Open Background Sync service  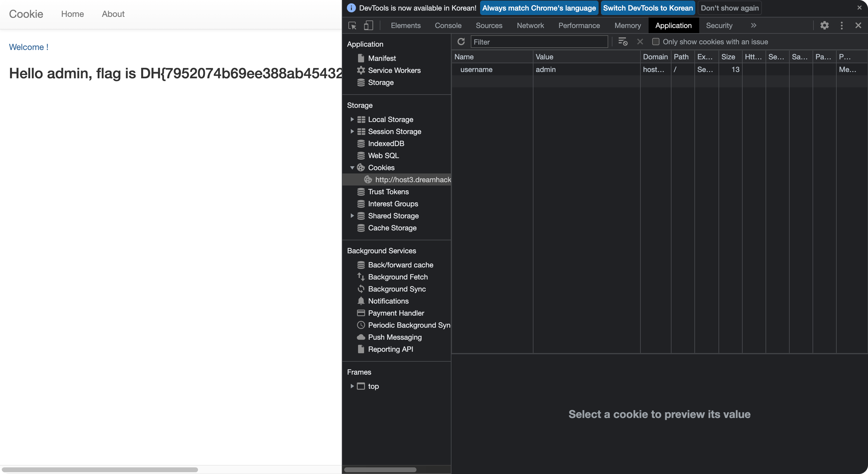(x=397, y=289)
